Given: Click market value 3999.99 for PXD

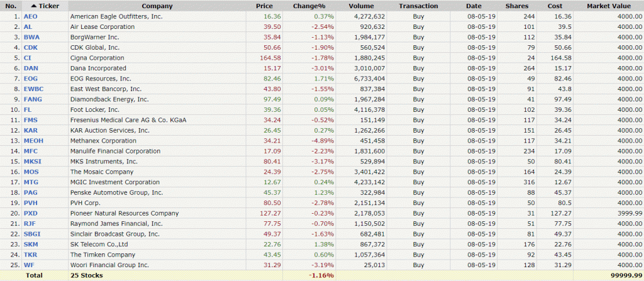Looking at the screenshot, I should pyautogui.click(x=629, y=213).
